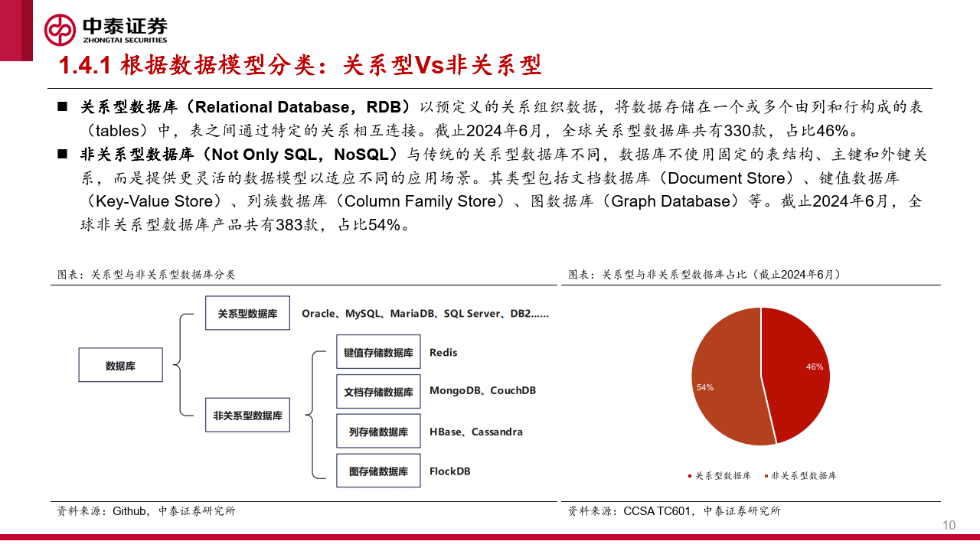
Task: Click the 非关系型数据库 diagram box
Action: (247, 415)
